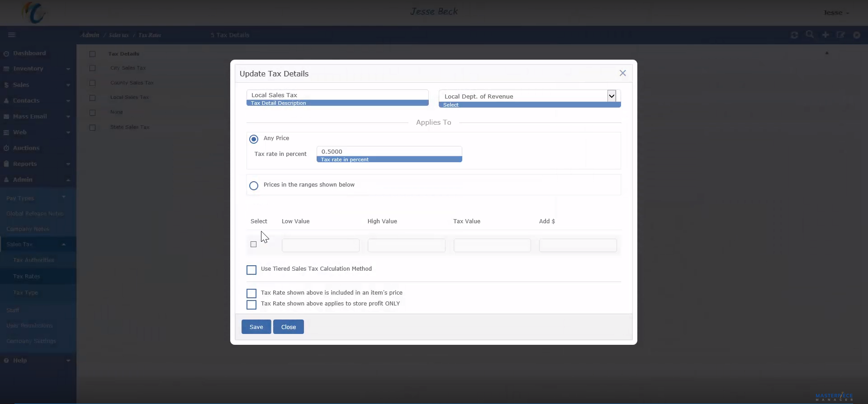This screenshot has height=404, width=868.
Task: Tick the City Sales Tax row checkbox
Action: click(x=92, y=68)
